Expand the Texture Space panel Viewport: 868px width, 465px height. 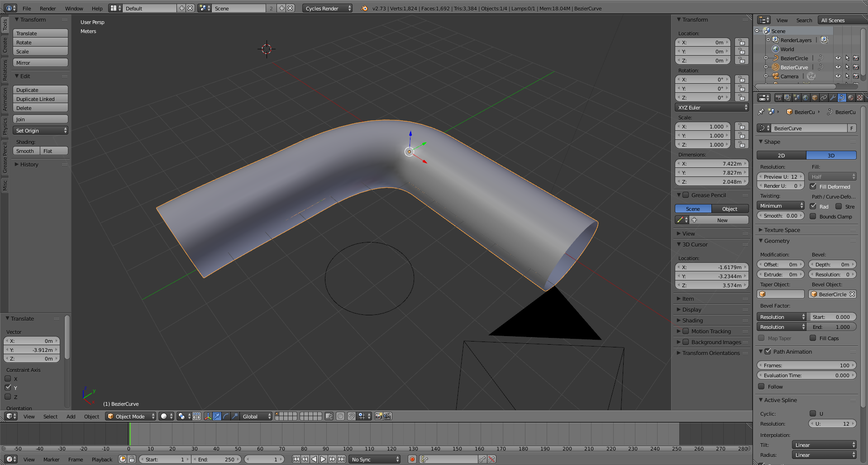(x=782, y=230)
